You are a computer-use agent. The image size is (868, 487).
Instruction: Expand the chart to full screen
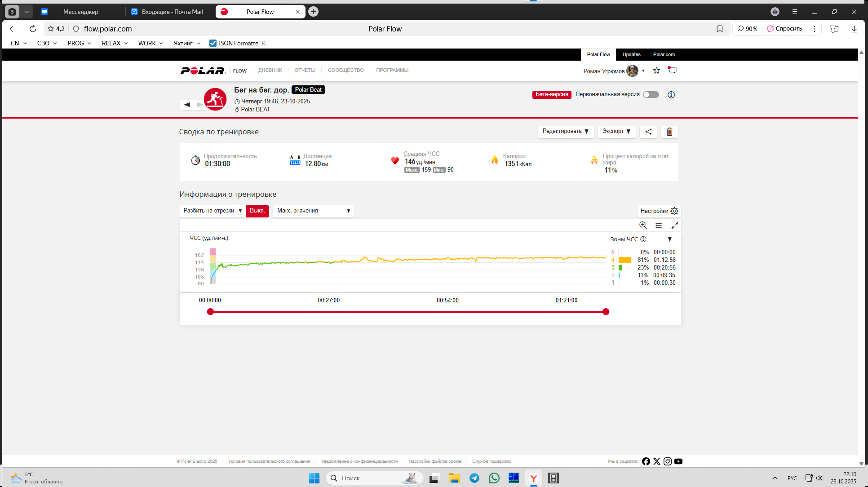tap(674, 226)
